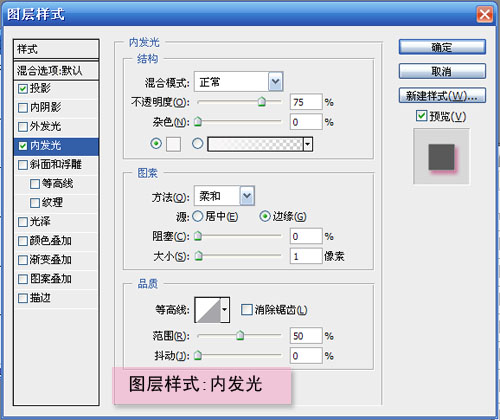
Task: Select the 斜面和浮雕 style item
Action: click(x=56, y=165)
